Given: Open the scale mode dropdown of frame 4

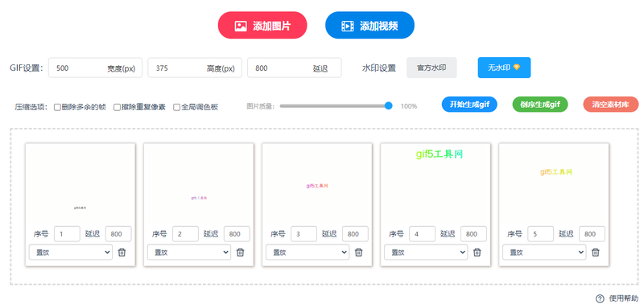Looking at the screenshot, I should click(x=426, y=253).
